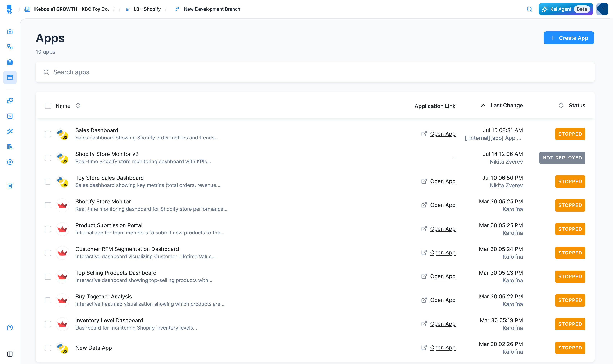Open the Buy Together Analysis app name
The height and width of the screenshot is (364, 613).
click(103, 297)
